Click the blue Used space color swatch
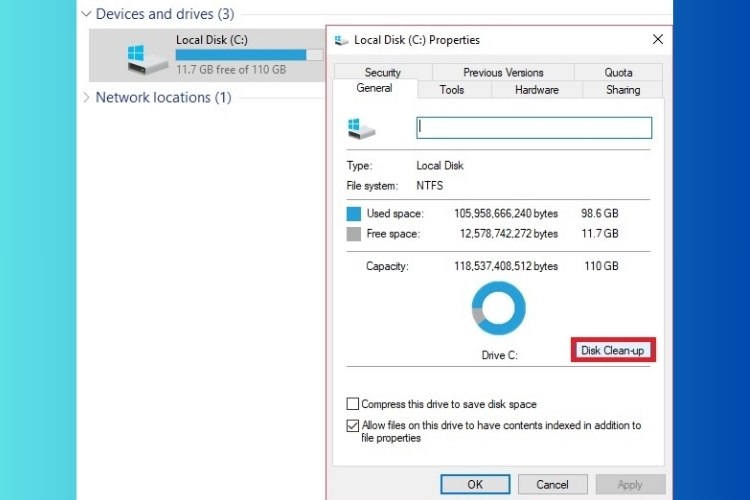Image resolution: width=750 pixels, height=500 pixels. coord(353,214)
